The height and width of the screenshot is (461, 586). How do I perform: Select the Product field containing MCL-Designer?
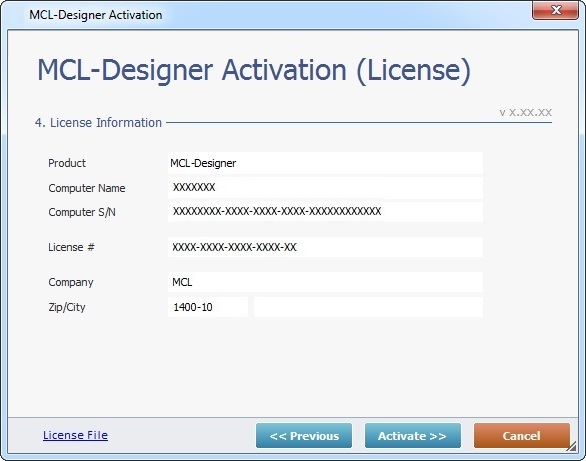(325, 163)
